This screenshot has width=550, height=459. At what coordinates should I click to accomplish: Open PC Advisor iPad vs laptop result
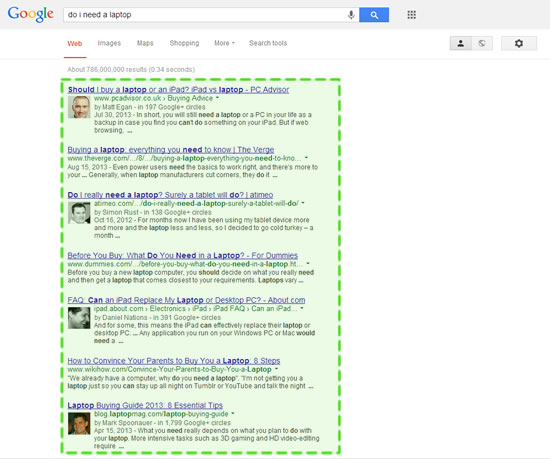(x=179, y=89)
